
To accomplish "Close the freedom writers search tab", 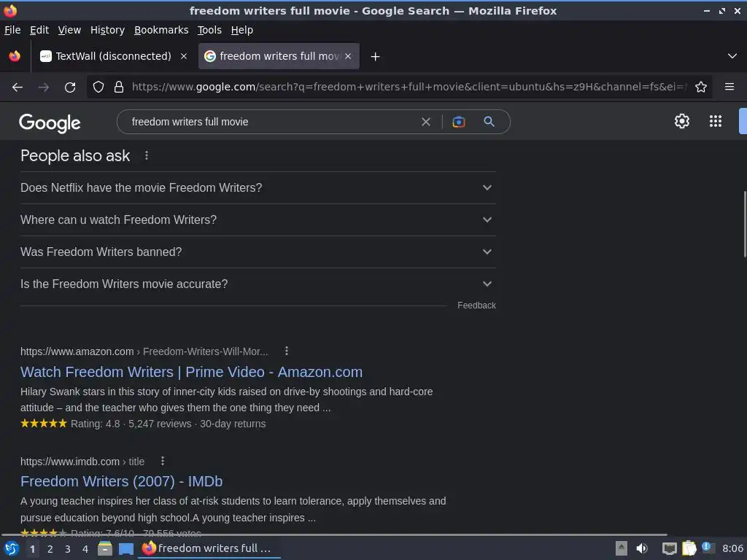I will (348, 56).
